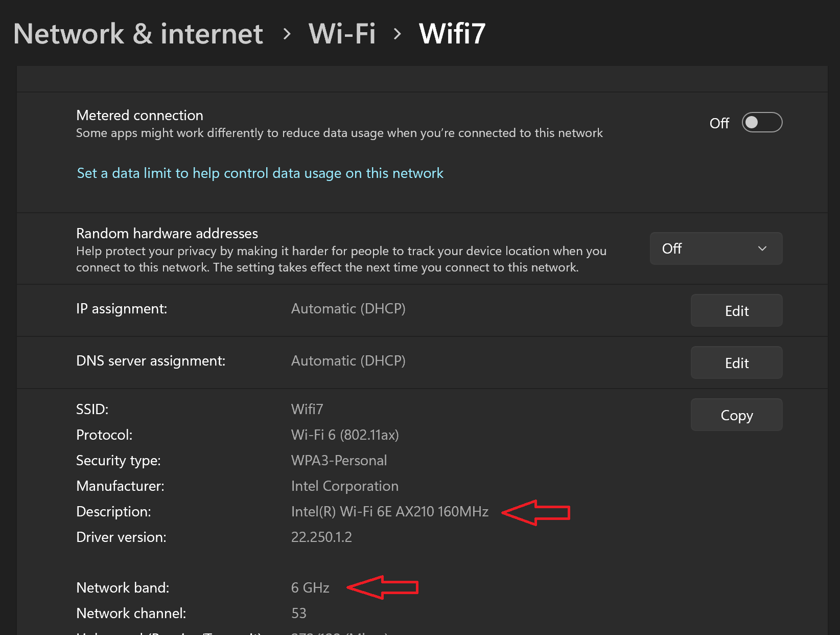Viewport: 840px width, 635px height.
Task: Click the IP assignment label
Action: (x=122, y=309)
